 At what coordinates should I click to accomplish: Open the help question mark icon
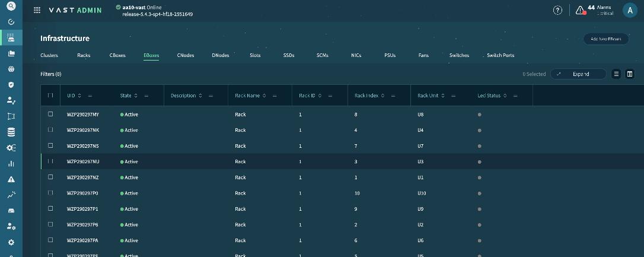557,11
